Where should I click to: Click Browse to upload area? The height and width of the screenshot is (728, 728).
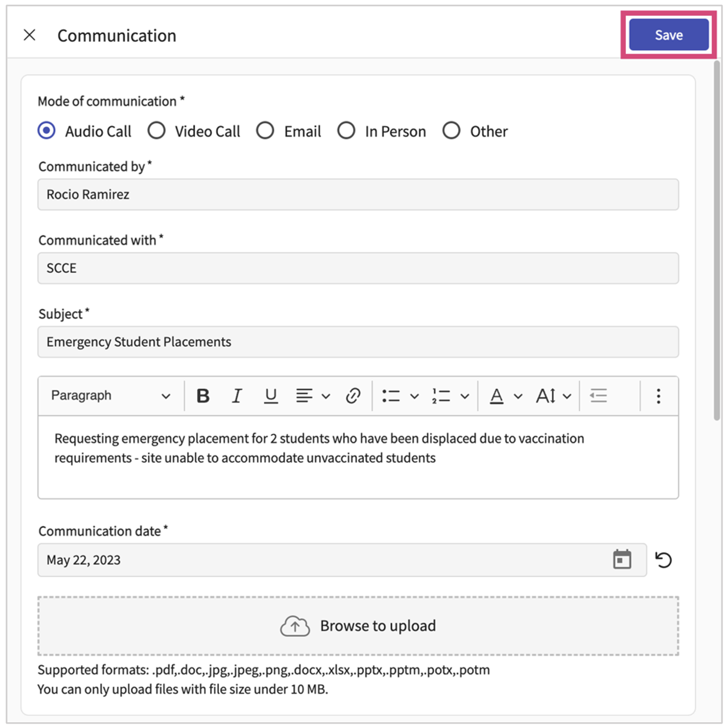pos(358,626)
